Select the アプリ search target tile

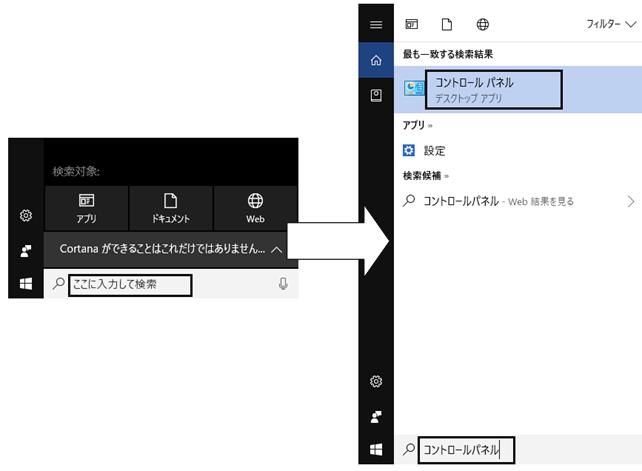coord(86,208)
